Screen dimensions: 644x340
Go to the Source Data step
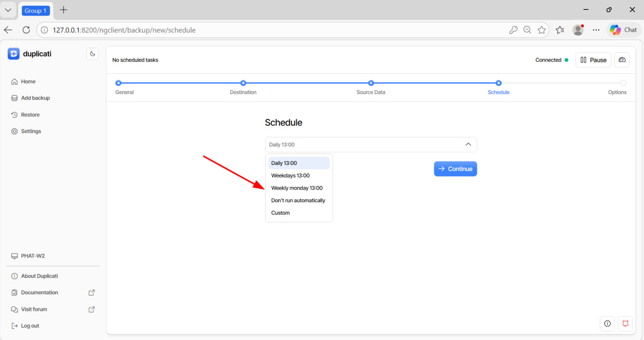371,83
